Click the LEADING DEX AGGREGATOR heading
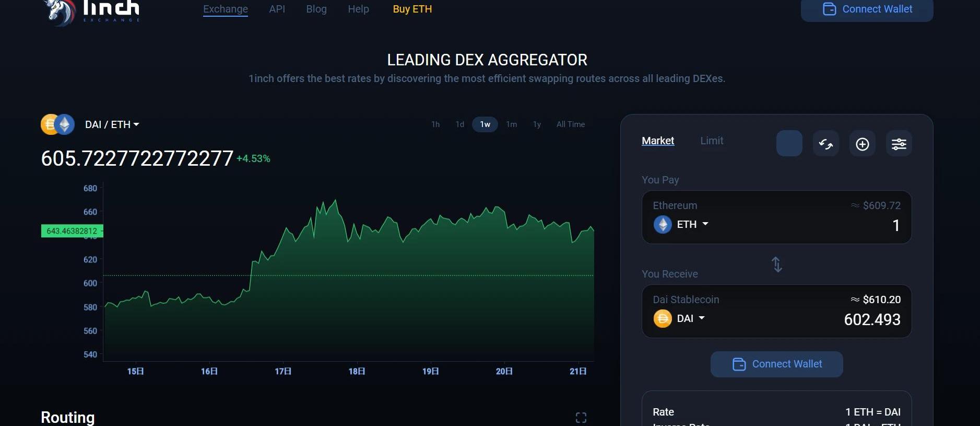 coord(487,60)
